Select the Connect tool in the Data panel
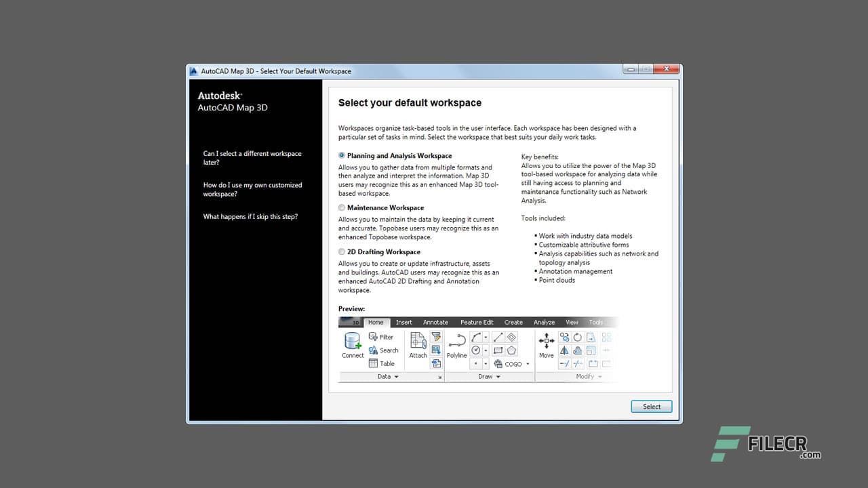 pyautogui.click(x=353, y=346)
